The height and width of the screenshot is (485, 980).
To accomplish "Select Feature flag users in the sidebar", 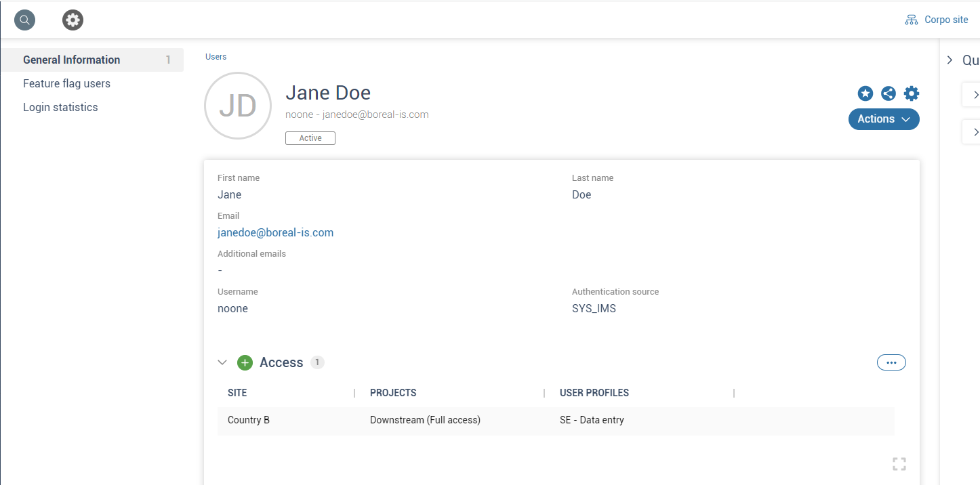I will [67, 83].
